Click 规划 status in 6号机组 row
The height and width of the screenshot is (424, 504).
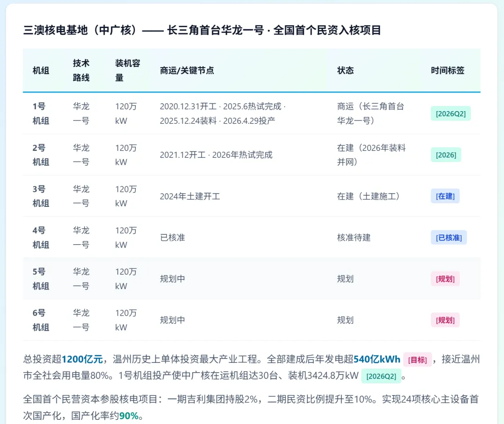[x=345, y=320]
